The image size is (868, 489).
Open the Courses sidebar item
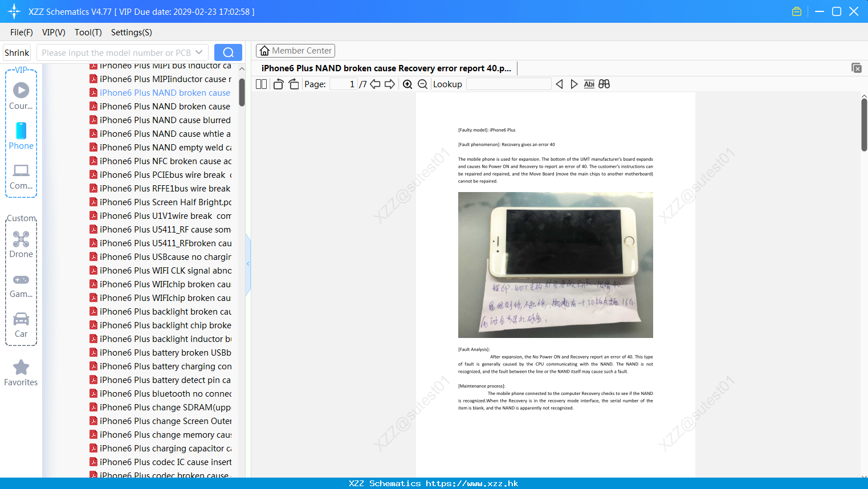tap(21, 96)
